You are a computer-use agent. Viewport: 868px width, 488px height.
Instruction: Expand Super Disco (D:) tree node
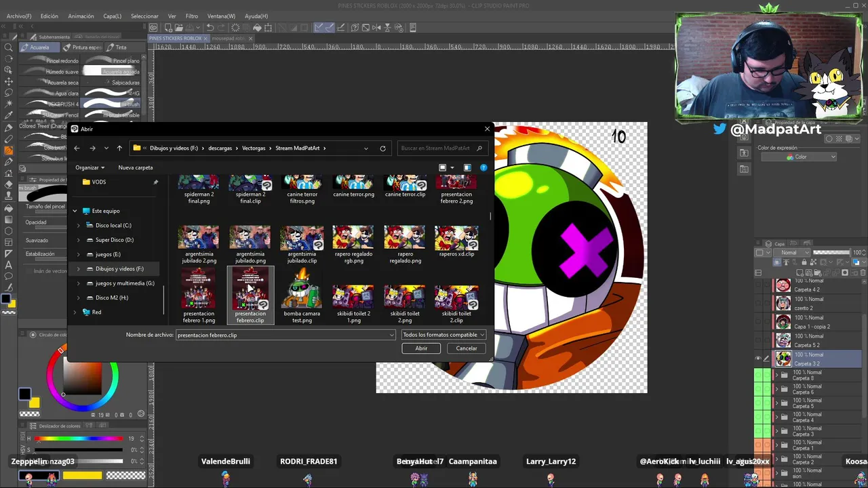(x=78, y=240)
